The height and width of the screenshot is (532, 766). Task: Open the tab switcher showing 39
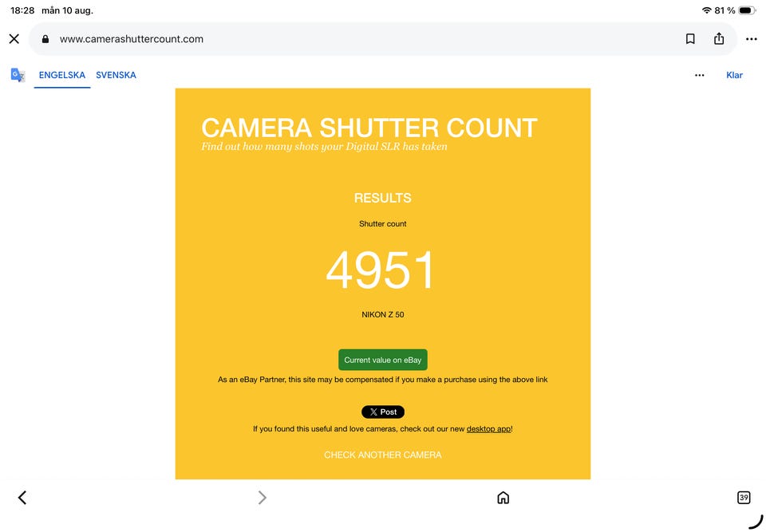click(x=744, y=498)
